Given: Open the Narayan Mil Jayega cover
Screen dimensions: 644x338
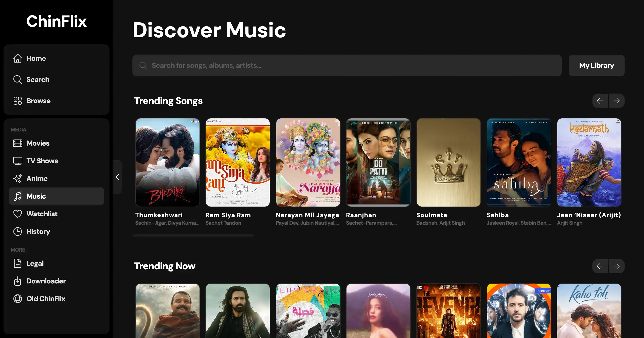Looking at the screenshot, I should coord(308,163).
